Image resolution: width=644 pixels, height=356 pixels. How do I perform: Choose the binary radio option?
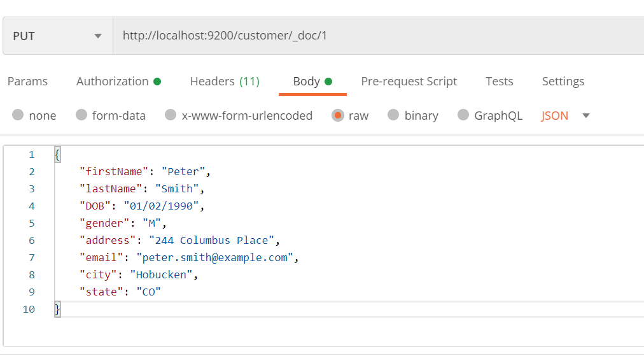pos(393,115)
